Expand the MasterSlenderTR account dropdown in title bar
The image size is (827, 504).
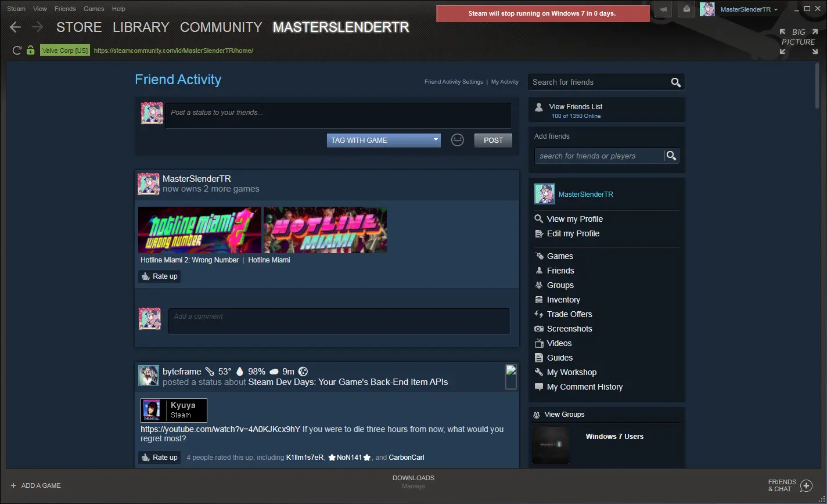749,9
